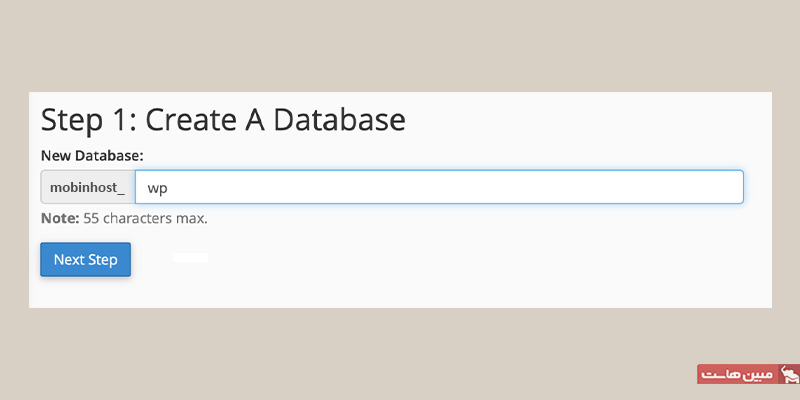
Task: Click the bold 'Note:' text
Action: point(59,218)
